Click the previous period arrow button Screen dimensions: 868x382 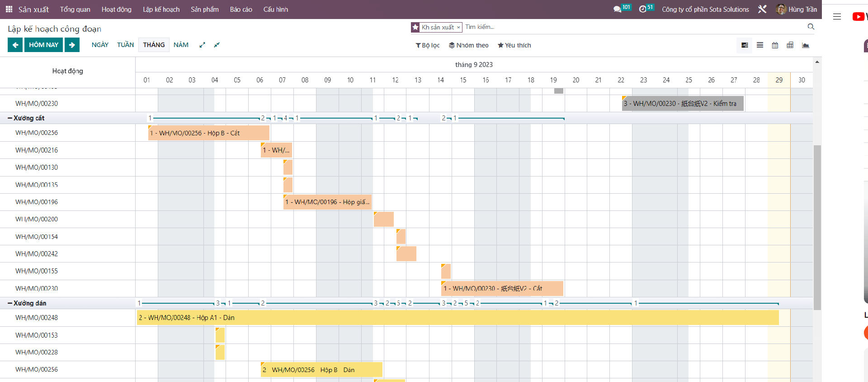(15, 45)
